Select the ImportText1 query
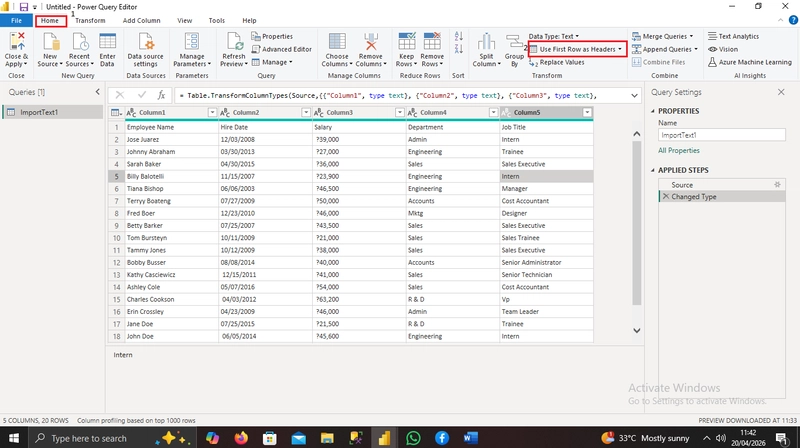The image size is (800, 448). click(x=53, y=112)
